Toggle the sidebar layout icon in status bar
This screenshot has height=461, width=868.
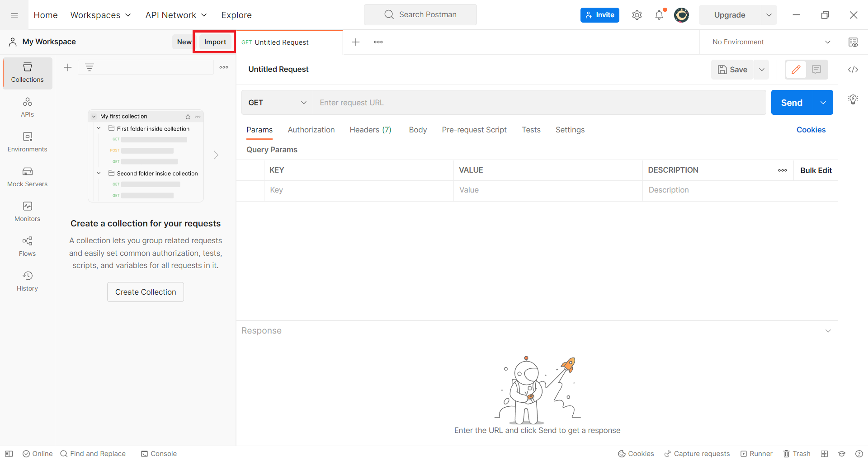(x=9, y=454)
